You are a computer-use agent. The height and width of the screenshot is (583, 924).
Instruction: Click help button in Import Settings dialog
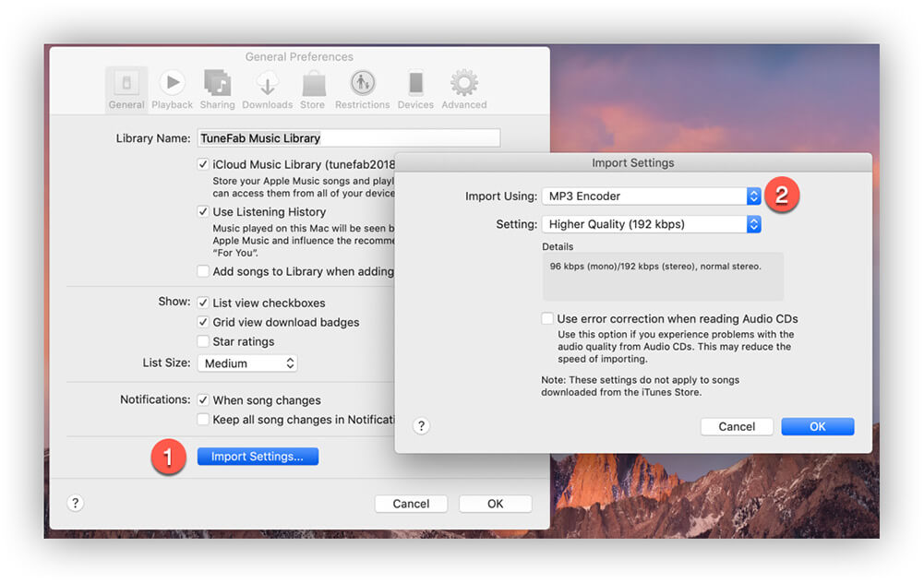click(x=421, y=426)
